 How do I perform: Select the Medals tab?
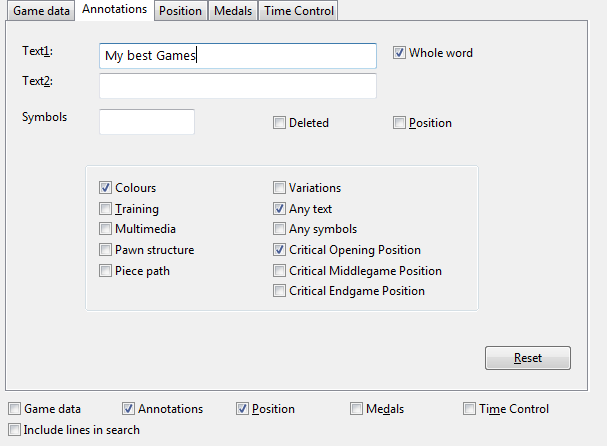[x=233, y=11]
